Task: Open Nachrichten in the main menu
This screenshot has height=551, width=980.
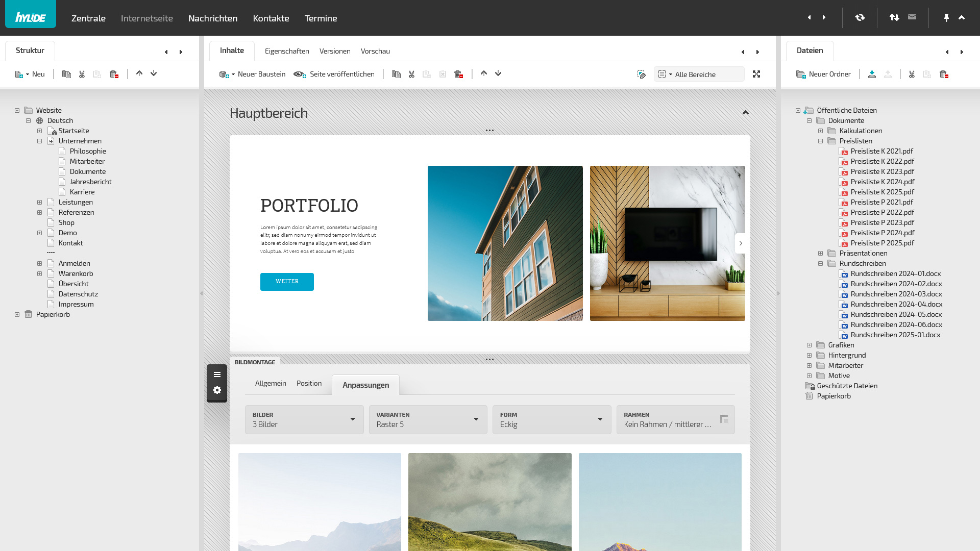Action: pos(213,18)
